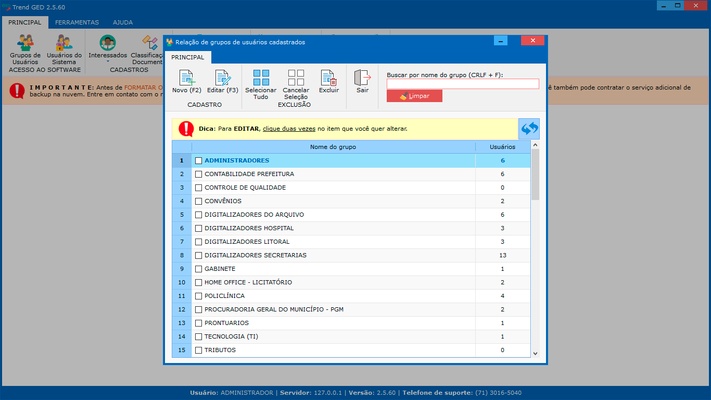The height and width of the screenshot is (400, 711).
Task: Switch to the FERRAMENTAS tab
Action: 77,21
